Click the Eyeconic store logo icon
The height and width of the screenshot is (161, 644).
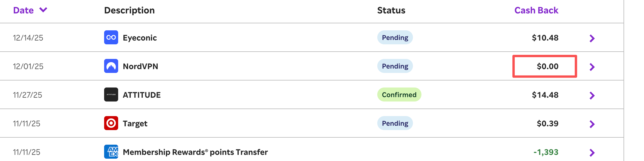pyautogui.click(x=111, y=37)
